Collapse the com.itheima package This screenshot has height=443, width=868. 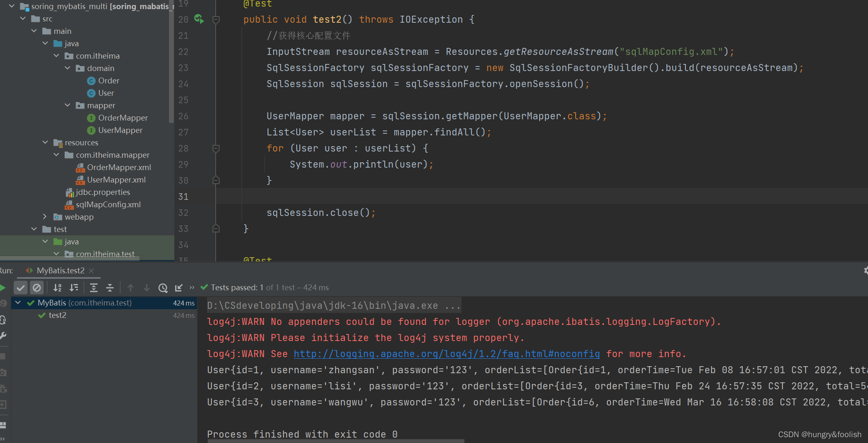tap(57, 56)
